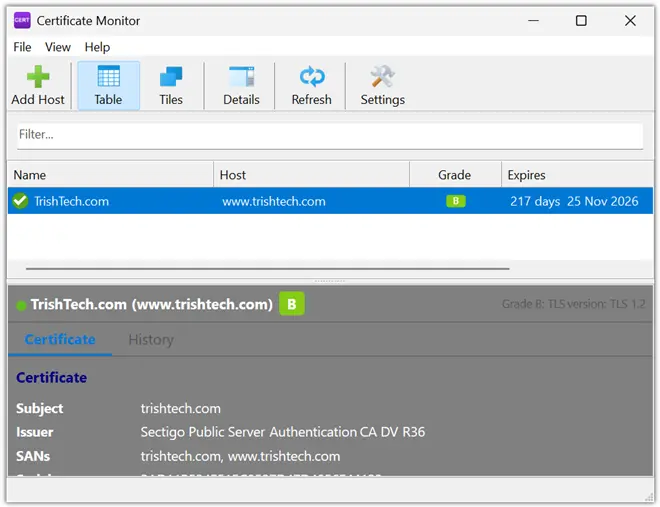Click the Issuer value Sectigo Public Server Authentication

(x=283, y=432)
